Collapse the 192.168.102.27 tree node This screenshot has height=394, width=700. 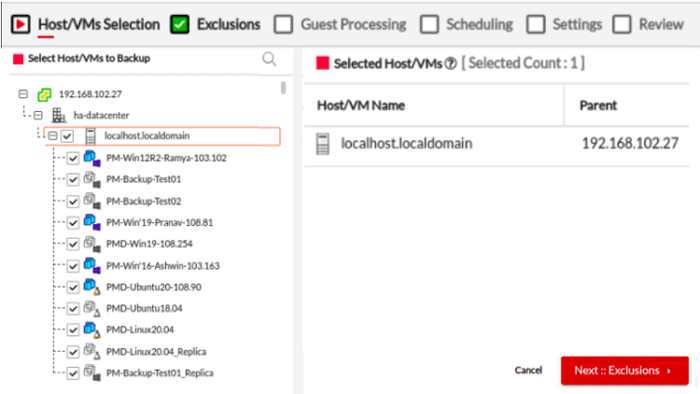pos(23,94)
